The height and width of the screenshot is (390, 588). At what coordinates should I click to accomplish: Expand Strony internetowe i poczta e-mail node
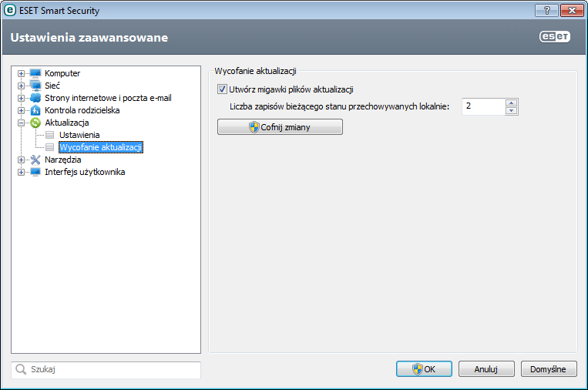(21, 98)
